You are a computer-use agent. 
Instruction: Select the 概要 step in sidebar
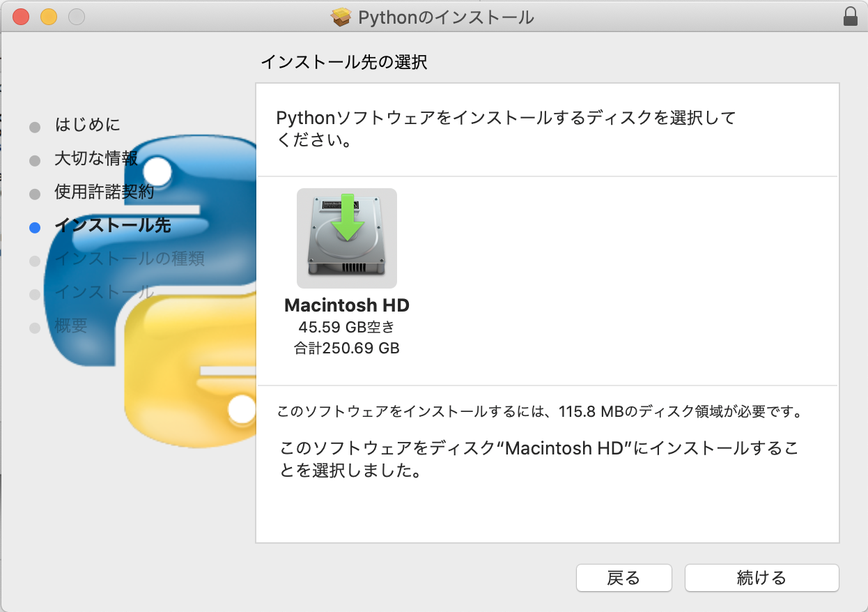click(71, 326)
